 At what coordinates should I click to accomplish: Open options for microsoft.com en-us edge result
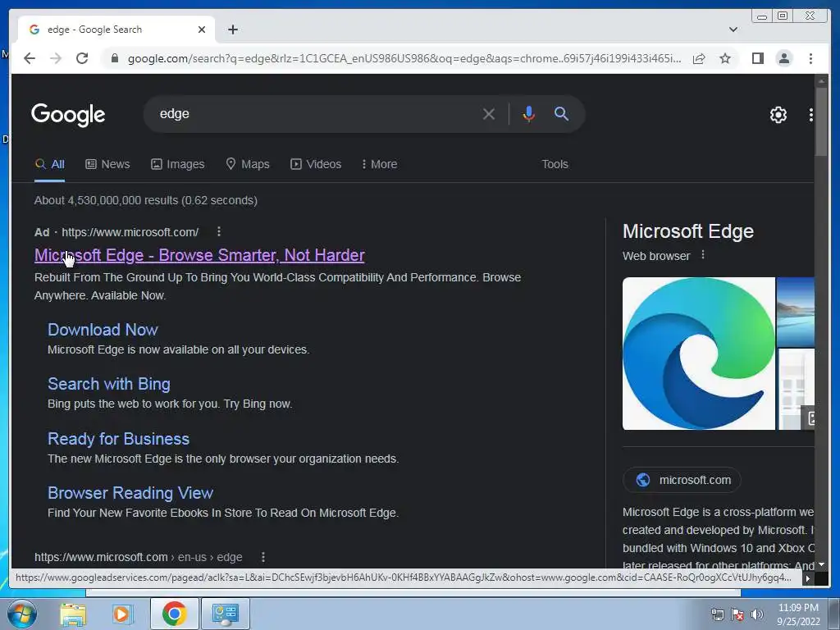[x=263, y=557]
